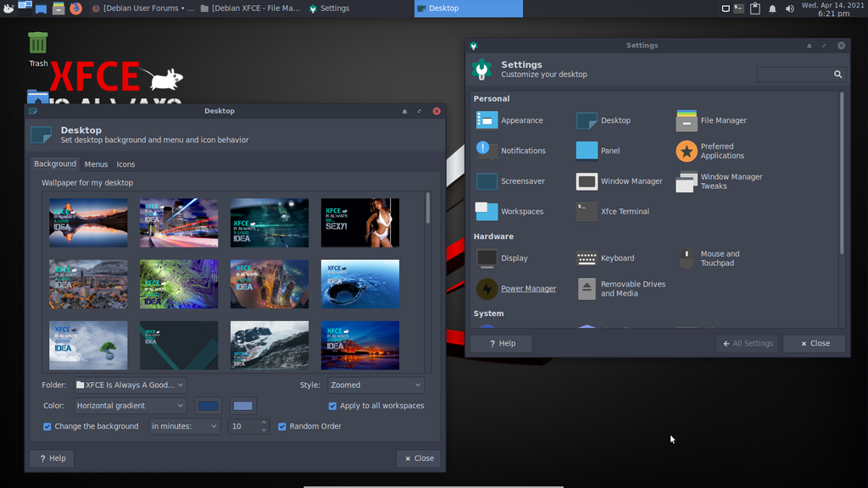
Task: Open File Manager settings
Action: [711, 120]
